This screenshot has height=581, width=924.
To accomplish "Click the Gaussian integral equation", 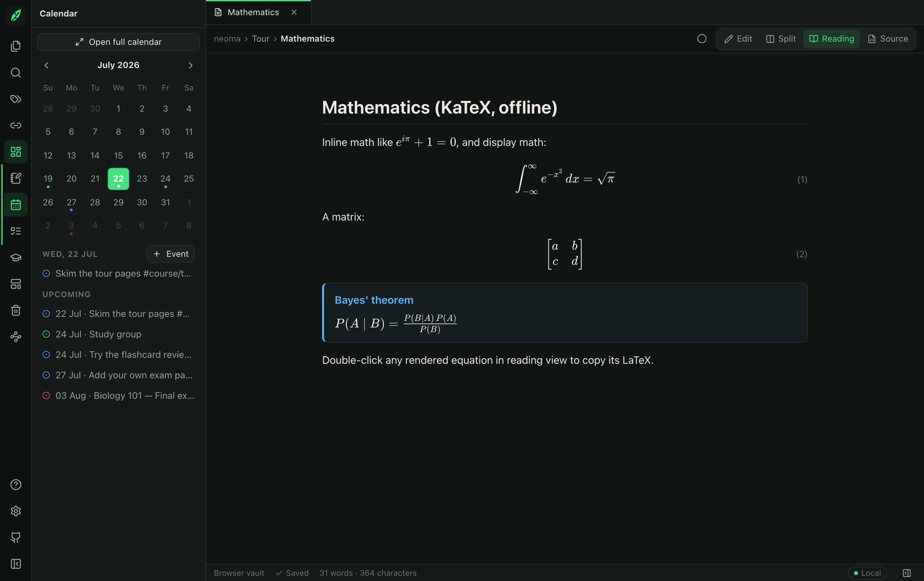I will [565, 180].
